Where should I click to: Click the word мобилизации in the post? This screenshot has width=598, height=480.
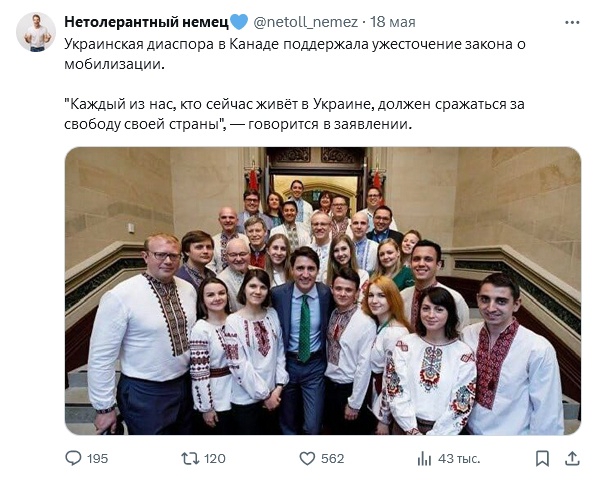(114, 64)
